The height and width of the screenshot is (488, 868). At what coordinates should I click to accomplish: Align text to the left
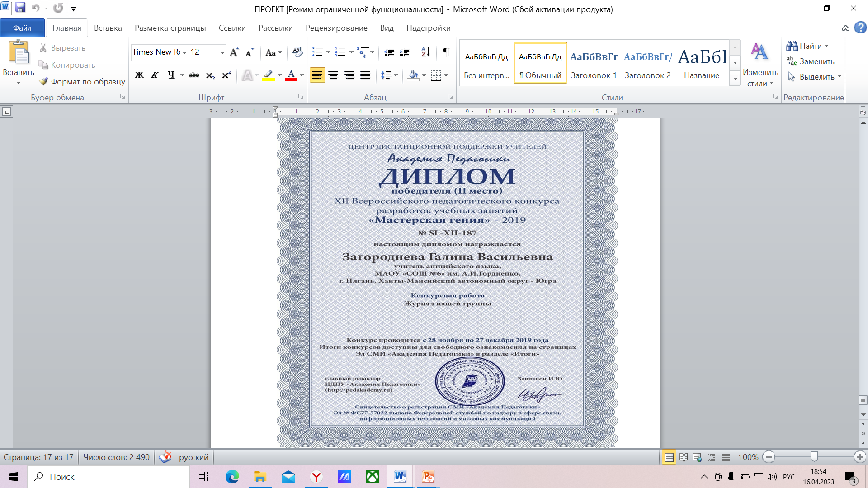pyautogui.click(x=317, y=75)
